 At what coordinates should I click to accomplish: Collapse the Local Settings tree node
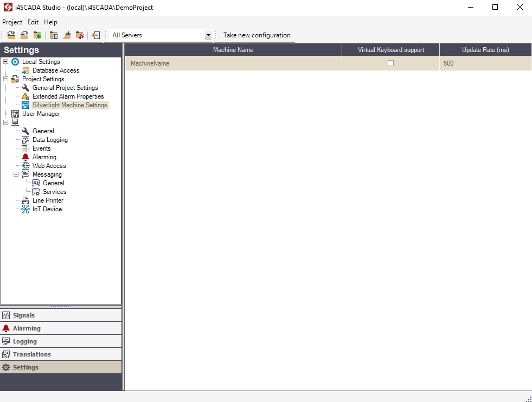tap(6, 62)
